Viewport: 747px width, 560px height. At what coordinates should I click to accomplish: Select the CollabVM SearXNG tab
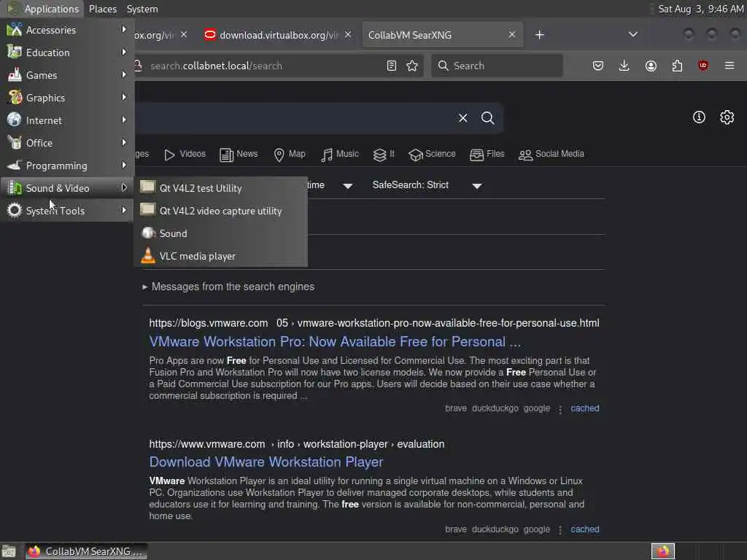pos(443,35)
